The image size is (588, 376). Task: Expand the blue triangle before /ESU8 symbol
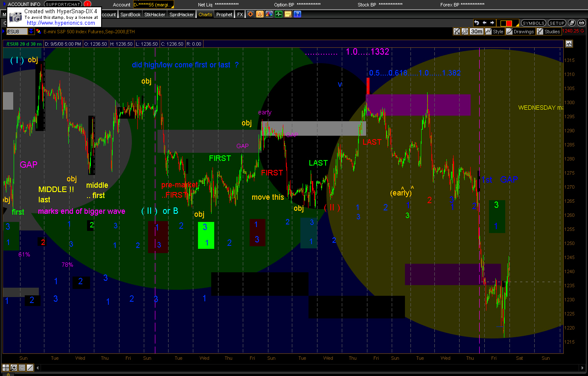tap(3, 31)
